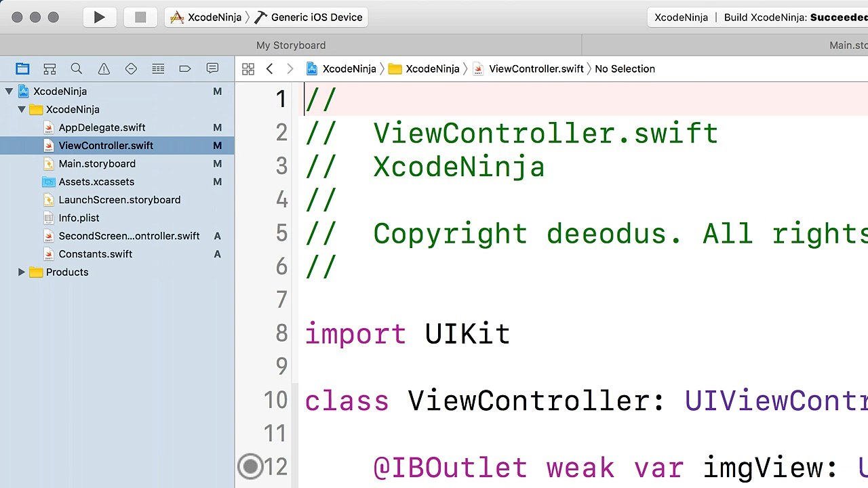
Task: Run the project with the Play button
Action: click(x=100, y=18)
